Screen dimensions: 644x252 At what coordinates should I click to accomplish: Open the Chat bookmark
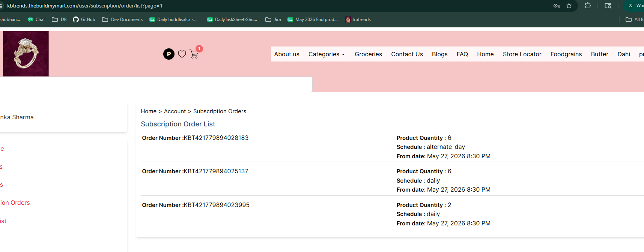click(36, 19)
